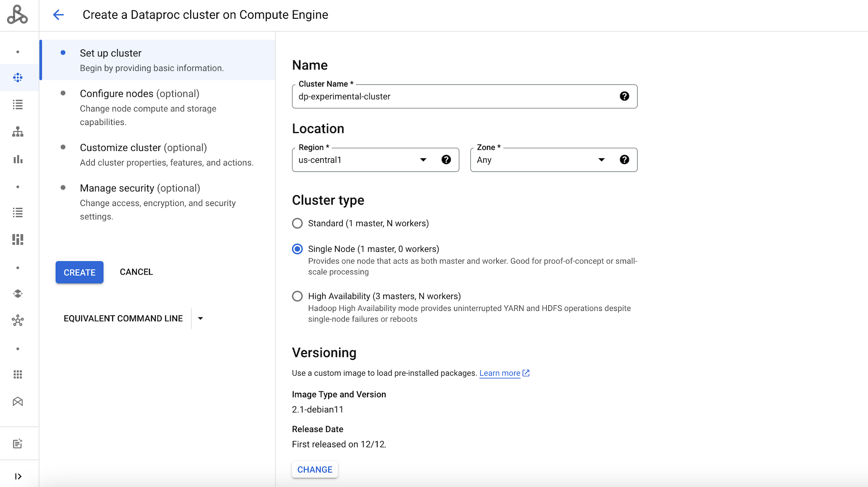Image resolution: width=868 pixels, height=487 pixels.
Task: Click the hierarchy tree sidebar icon
Action: (17, 132)
